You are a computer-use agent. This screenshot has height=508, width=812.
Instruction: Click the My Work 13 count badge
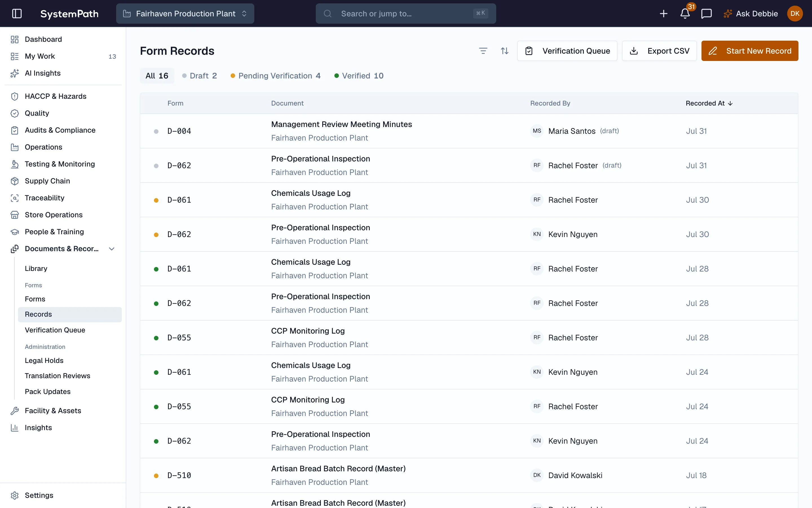(x=112, y=56)
